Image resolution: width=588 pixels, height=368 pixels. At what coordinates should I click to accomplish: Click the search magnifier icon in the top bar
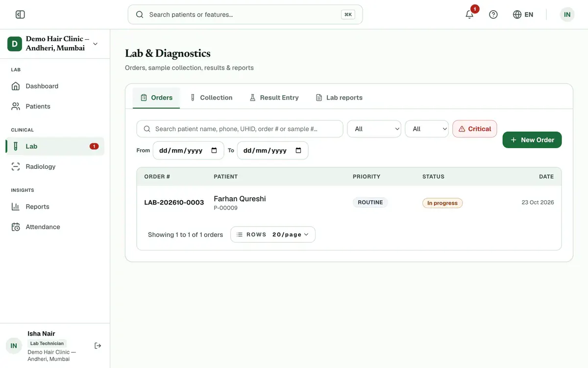[x=140, y=15]
